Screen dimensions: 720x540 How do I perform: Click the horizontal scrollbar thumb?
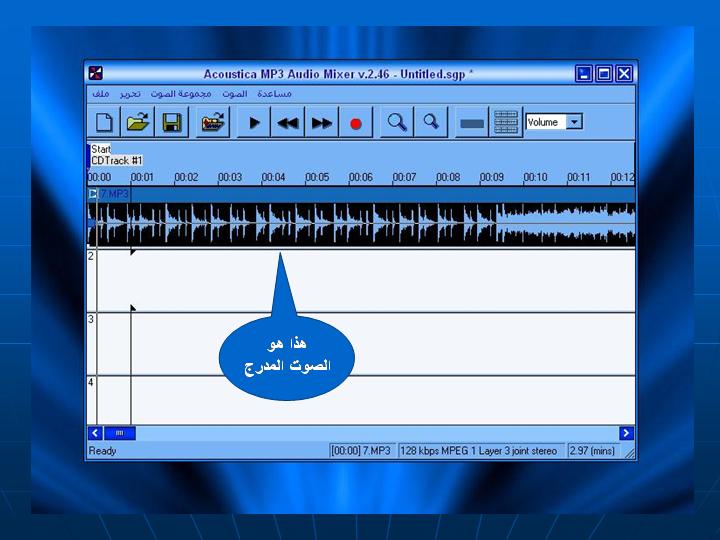tap(120, 433)
